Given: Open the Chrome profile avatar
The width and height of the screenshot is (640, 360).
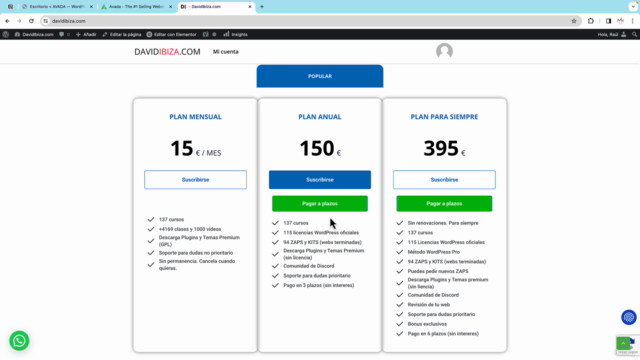Looking at the screenshot, I should 620,21.
